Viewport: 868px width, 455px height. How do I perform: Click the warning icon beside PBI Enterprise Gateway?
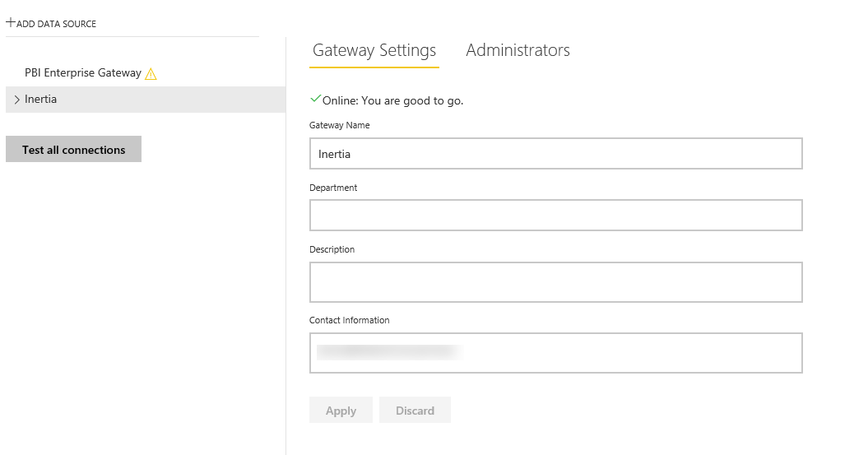click(151, 73)
